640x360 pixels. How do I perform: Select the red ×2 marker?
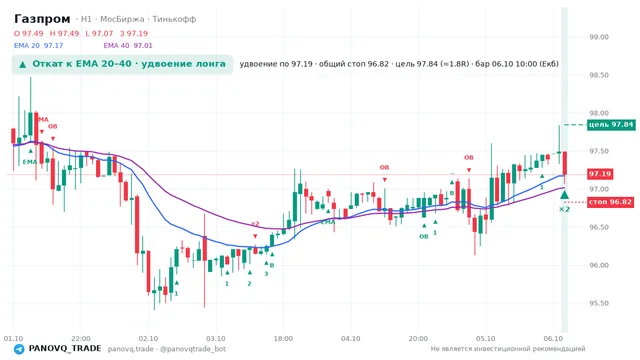click(x=255, y=224)
